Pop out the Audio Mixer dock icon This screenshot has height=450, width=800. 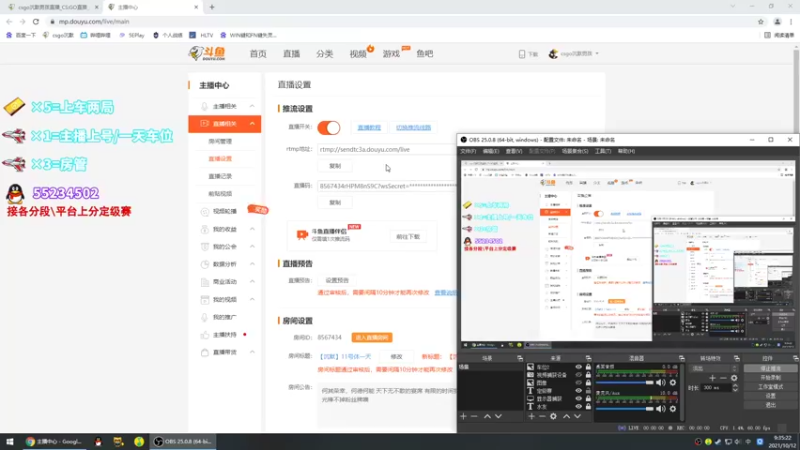[x=682, y=358]
